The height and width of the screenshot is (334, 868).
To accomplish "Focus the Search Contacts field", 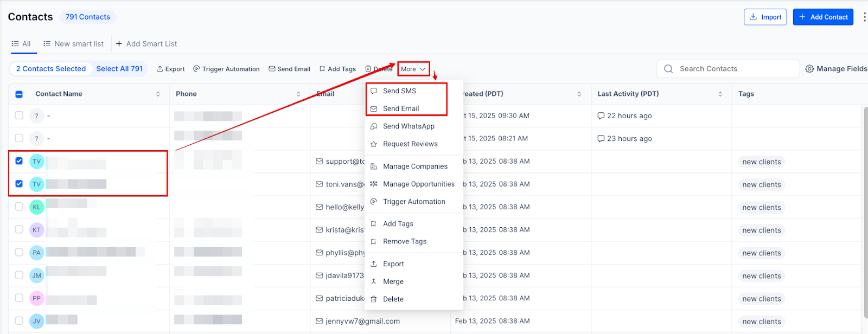I will (x=728, y=69).
